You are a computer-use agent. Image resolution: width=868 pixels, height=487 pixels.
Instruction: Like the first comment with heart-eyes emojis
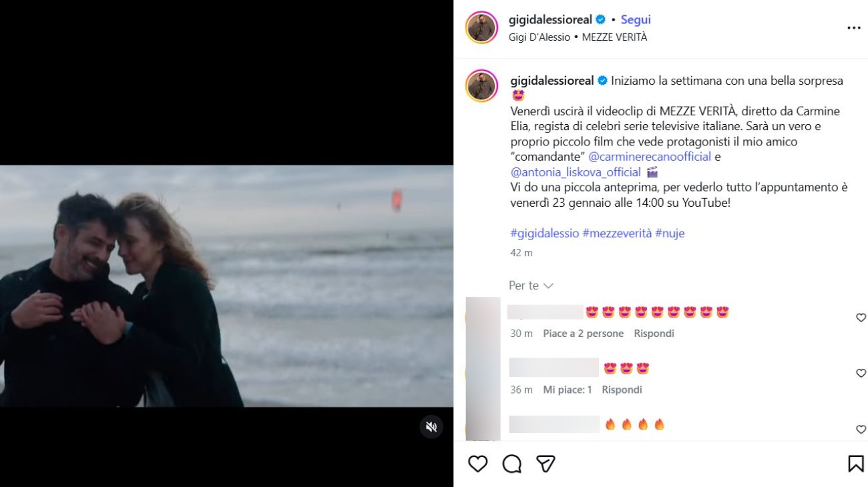tap(861, 318)
